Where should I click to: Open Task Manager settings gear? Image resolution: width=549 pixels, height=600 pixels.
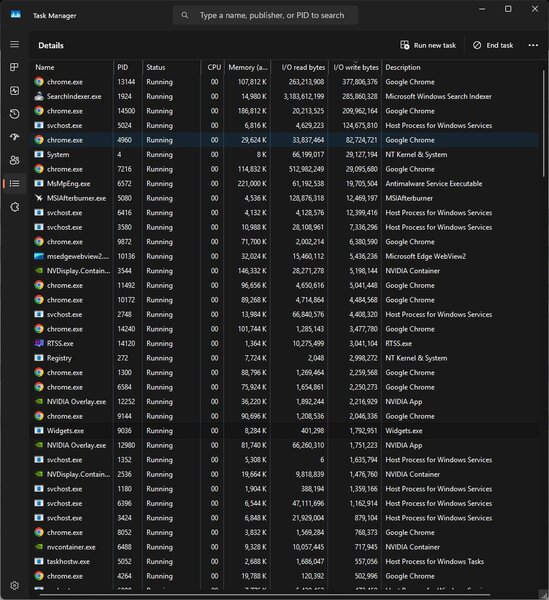pyautogui.click(x=15, y=585)
